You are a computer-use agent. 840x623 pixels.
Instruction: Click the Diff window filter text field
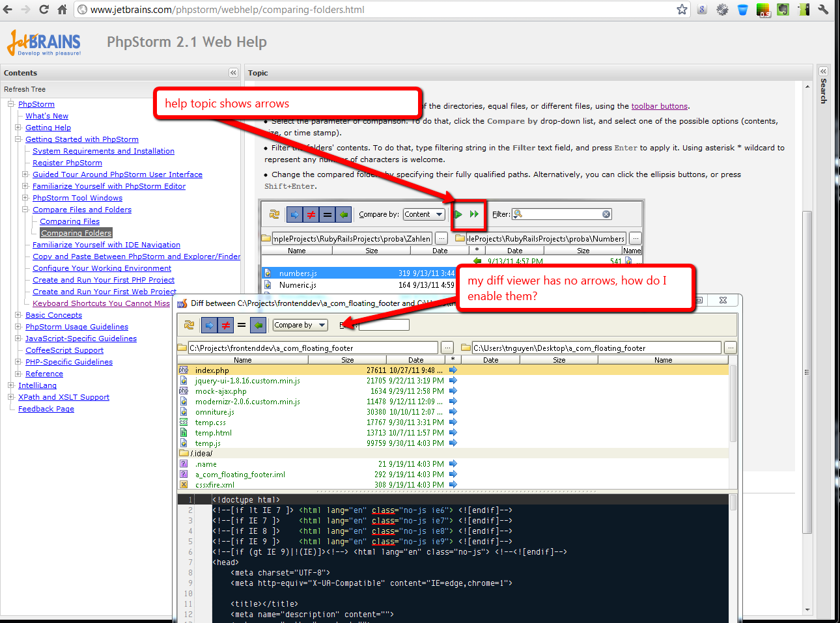click(x=384, y=325)
